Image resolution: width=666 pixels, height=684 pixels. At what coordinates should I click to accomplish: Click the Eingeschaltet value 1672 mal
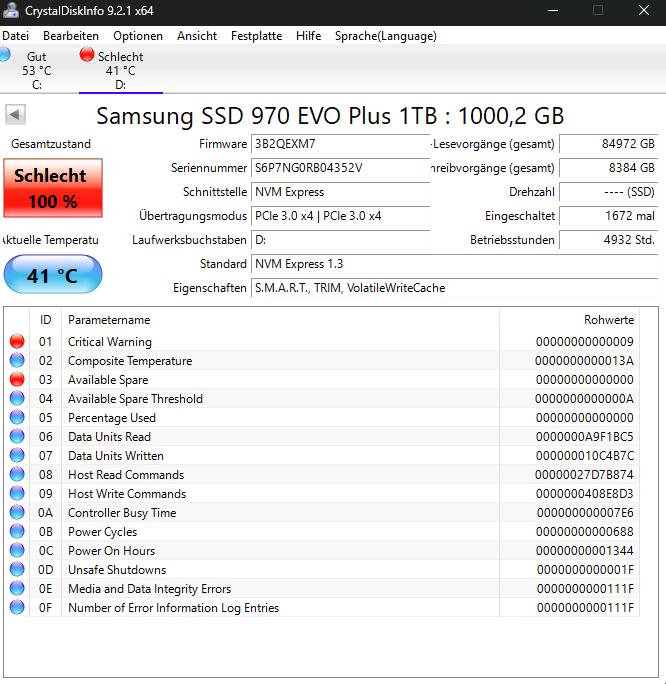608,216
